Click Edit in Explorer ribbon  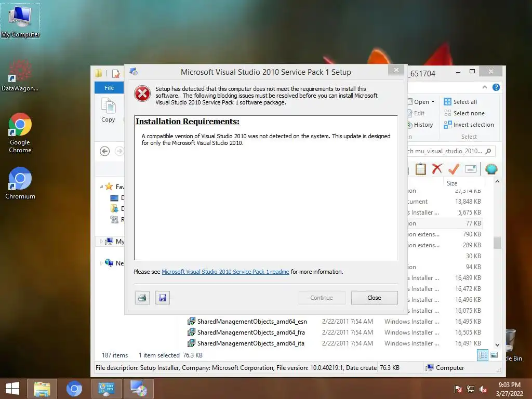pyautogui.click(x=416, y=113)
